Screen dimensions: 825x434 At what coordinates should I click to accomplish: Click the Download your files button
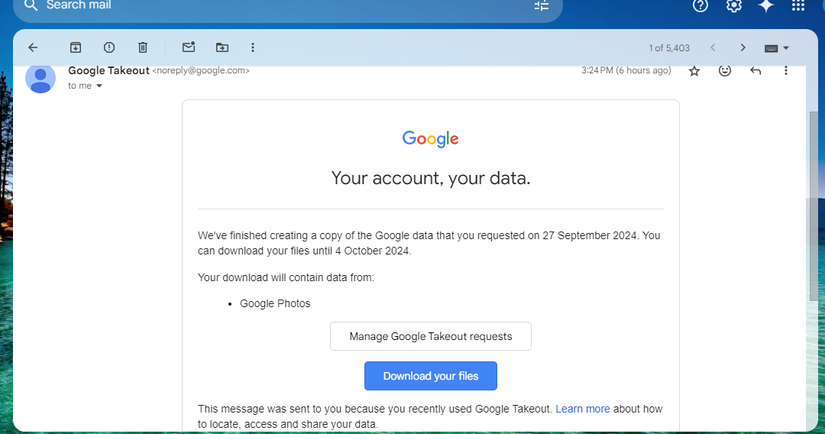[x=430, y=376]
